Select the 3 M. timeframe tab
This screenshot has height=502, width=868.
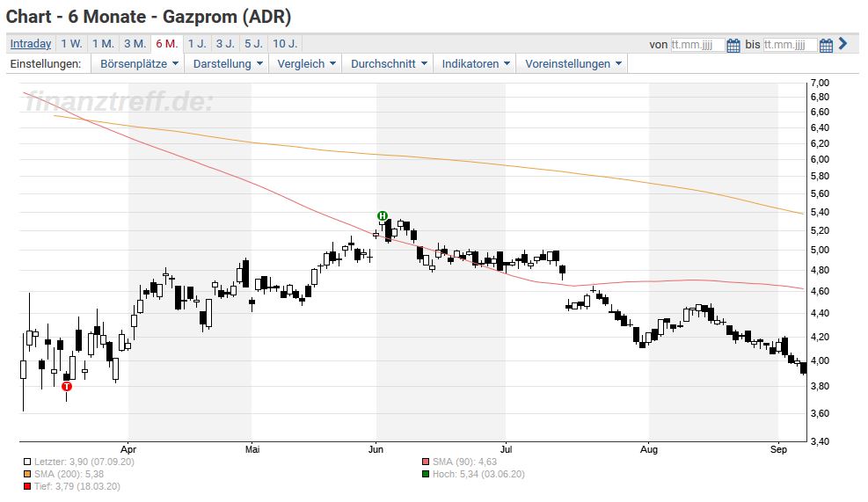pyautogui.click(x=135, y=44)
